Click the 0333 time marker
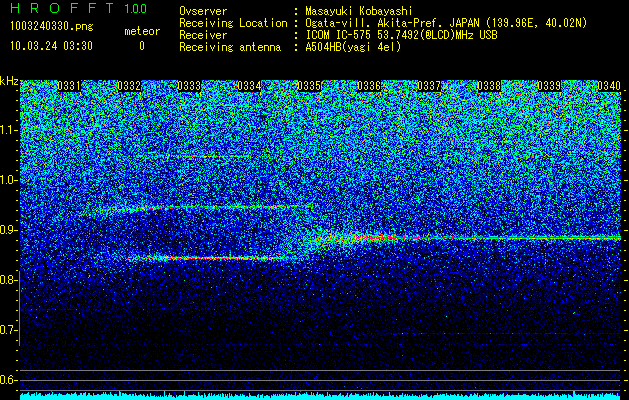This screenshot has width=629, height=400. pos(189,86)
